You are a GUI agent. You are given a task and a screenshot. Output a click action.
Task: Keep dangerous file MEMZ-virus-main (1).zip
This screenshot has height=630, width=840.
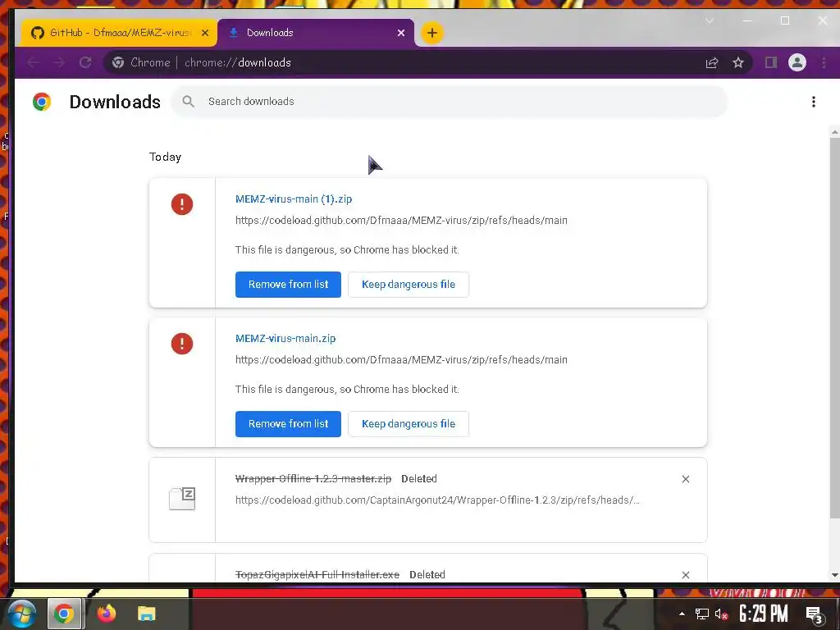click(409, 285)
